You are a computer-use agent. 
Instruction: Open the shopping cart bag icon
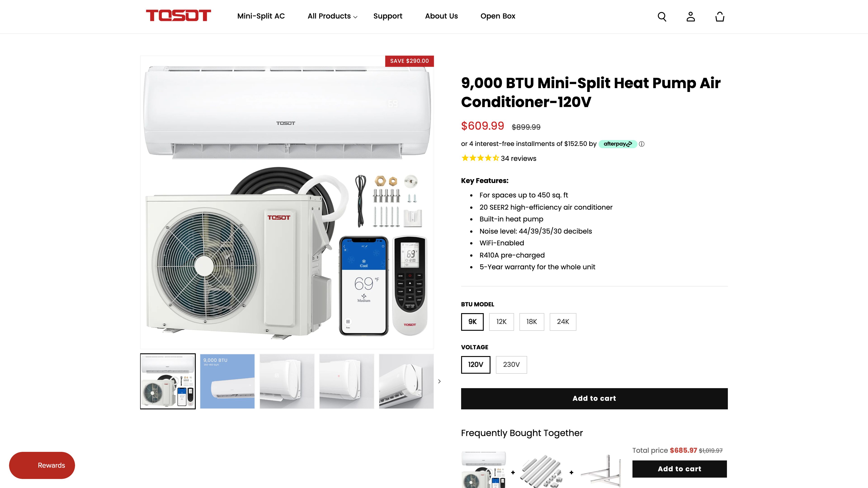click(720, 16)
